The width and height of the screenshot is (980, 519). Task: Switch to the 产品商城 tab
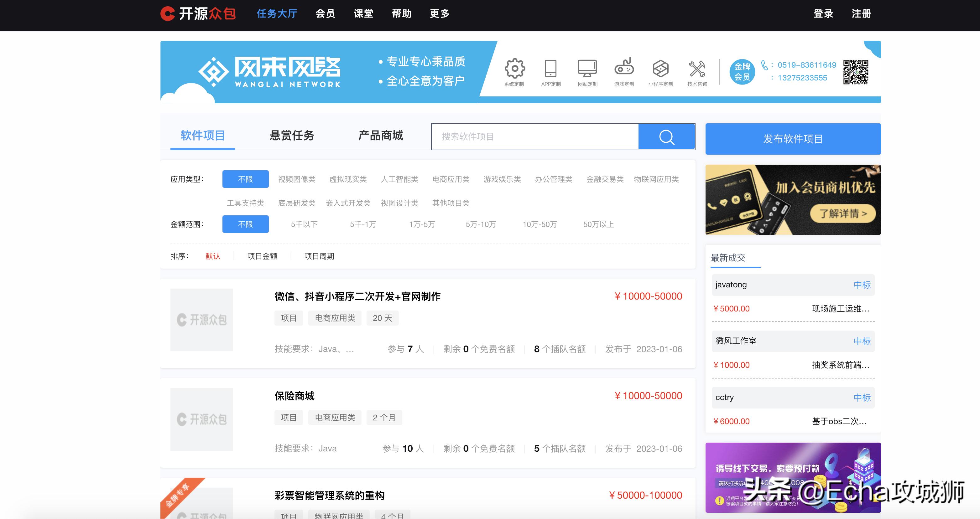pyautogui.click(x=380, y=136)
